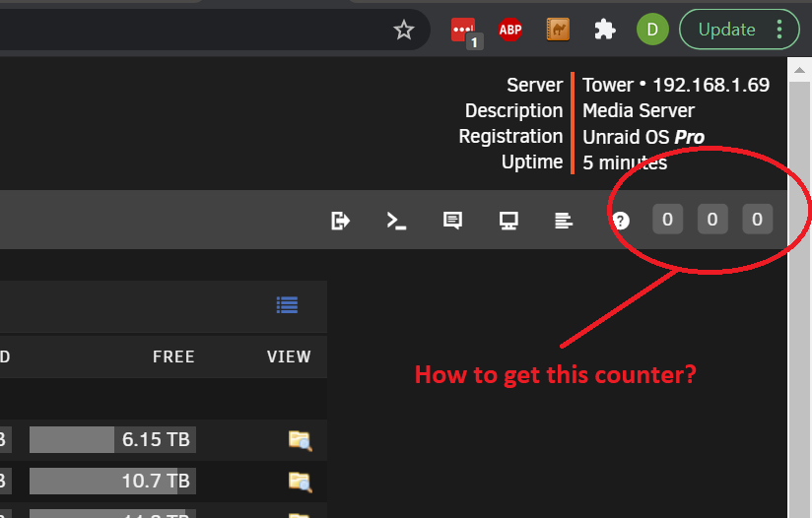Open the three-dot Chrome menu
Viewport: 812px width, 518px height.
tap(779, 30)
